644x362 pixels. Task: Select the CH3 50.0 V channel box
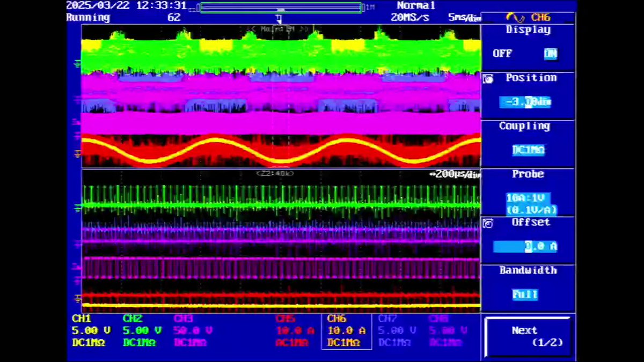[x=193, y=331]
